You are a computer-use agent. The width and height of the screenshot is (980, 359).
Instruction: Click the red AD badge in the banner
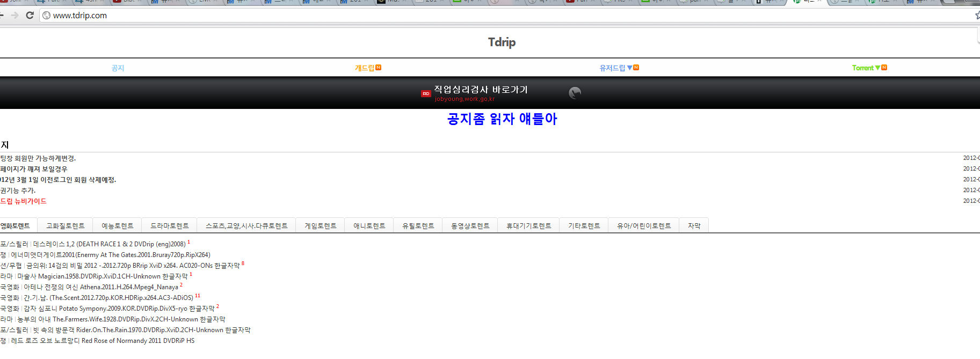click(x=426, y=93)
